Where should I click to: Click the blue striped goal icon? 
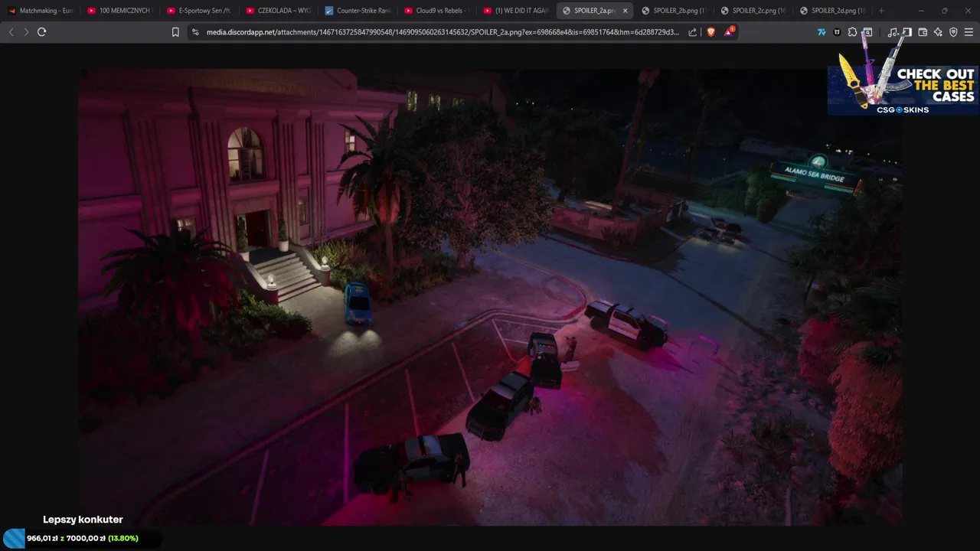(14, 538)
